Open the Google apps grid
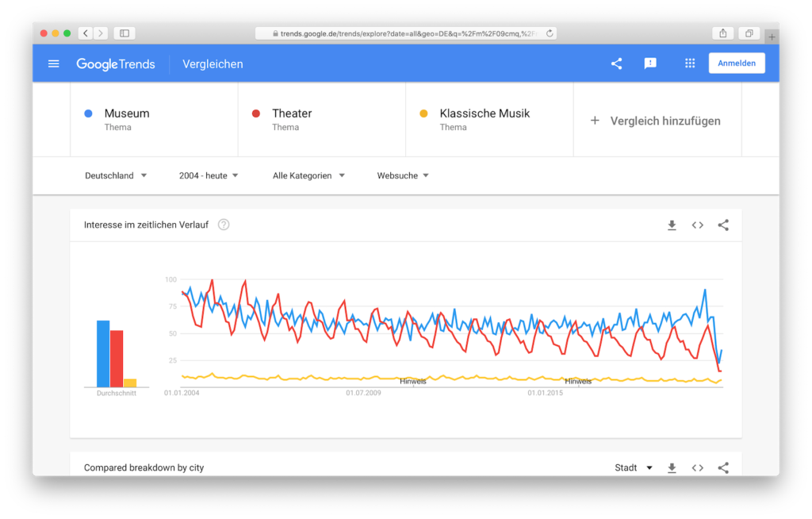Viewport: 812px width, 519px height. [690, 63]
